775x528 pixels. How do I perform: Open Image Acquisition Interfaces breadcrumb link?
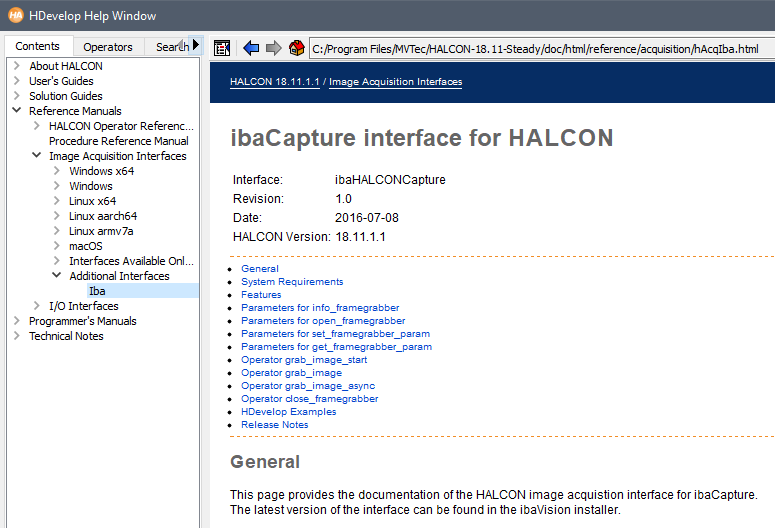click(395, 82)
